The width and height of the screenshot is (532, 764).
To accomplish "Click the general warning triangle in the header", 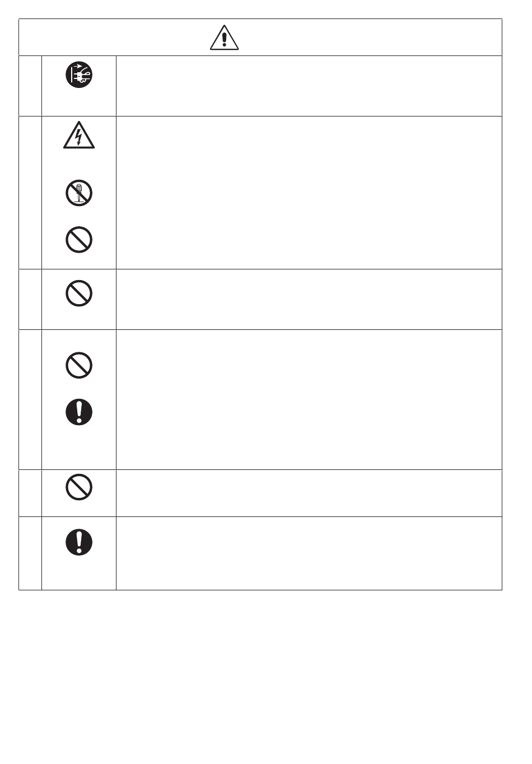I will pos(225,38).
